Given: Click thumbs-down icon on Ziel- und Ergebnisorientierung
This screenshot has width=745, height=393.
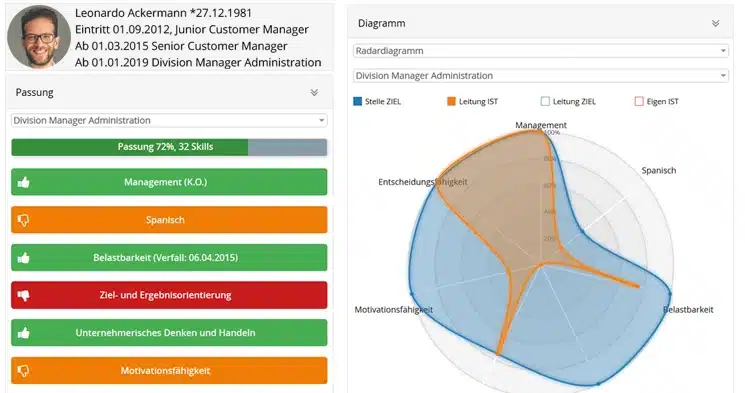Looking at the screenshot, I should pos(23,295).
